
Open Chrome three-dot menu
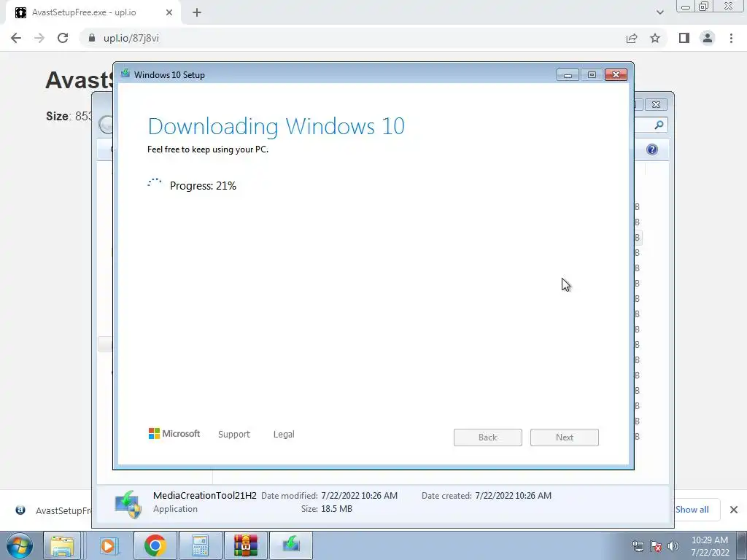(x=731, y=38)
